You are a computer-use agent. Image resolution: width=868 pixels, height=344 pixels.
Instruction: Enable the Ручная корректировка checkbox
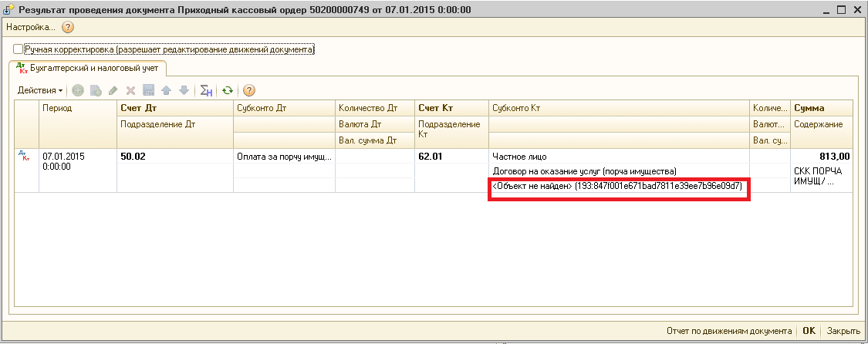click(x=19, y=49)
